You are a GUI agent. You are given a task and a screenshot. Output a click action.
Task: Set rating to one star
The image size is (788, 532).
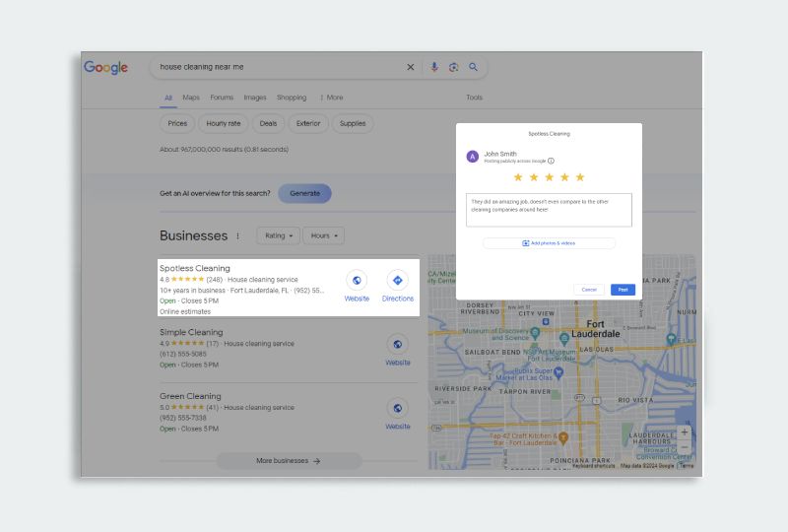click(518, 177)
